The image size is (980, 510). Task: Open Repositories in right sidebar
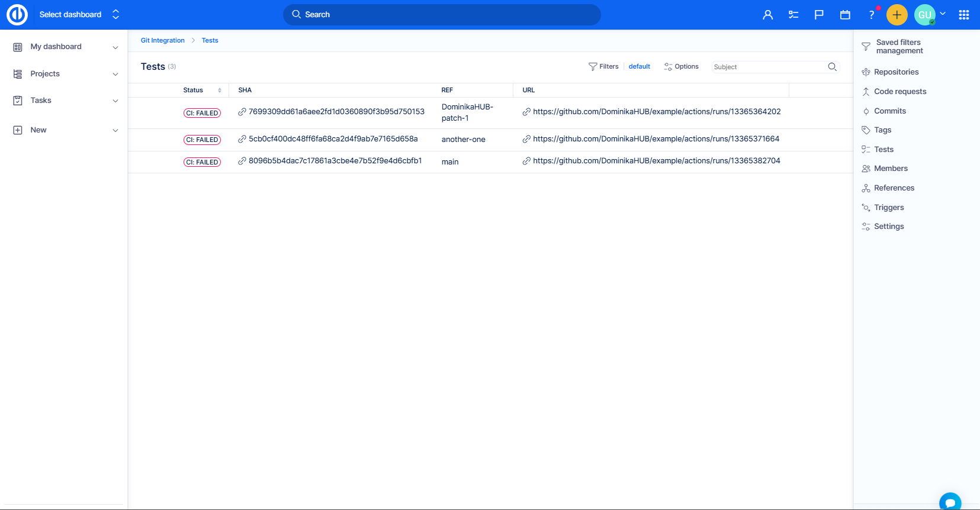[x=896, y=72]
